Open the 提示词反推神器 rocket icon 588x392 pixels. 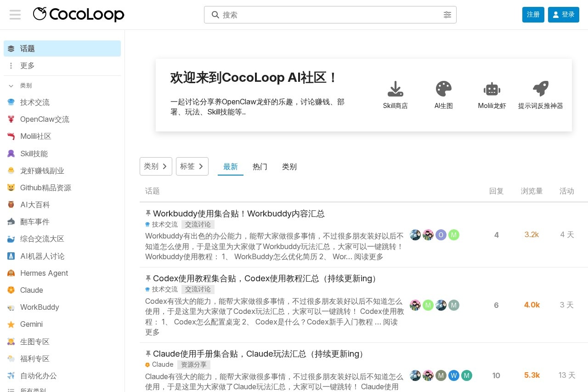(541, 89)
